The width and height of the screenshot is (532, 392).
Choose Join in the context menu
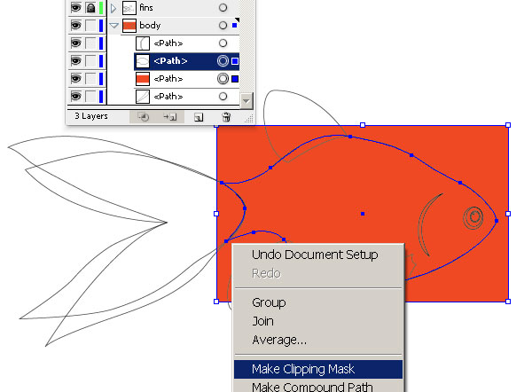click(x=262, y=321)
